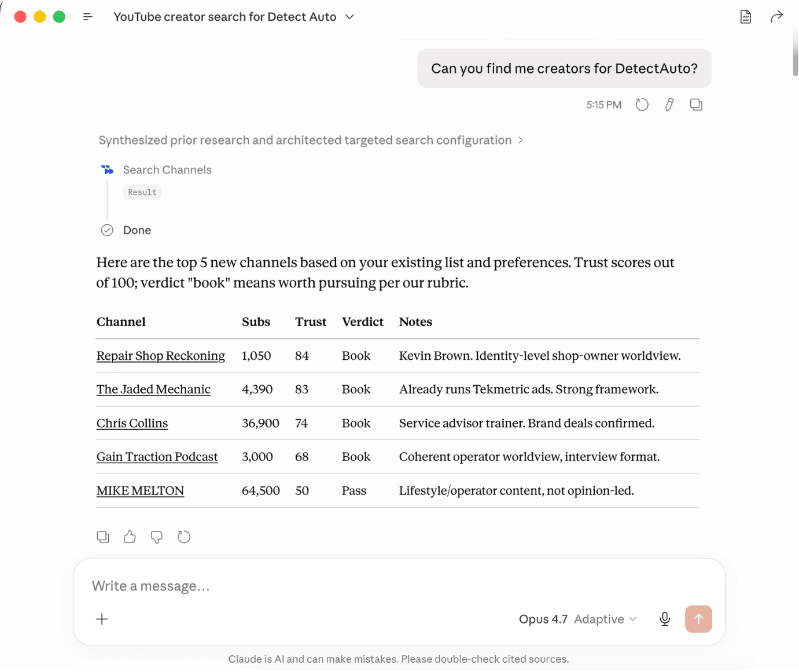The height and width of the screenshot is (672, 799).
Task: Click the 1,050 subscriber count cell
Action: [256, 356]
